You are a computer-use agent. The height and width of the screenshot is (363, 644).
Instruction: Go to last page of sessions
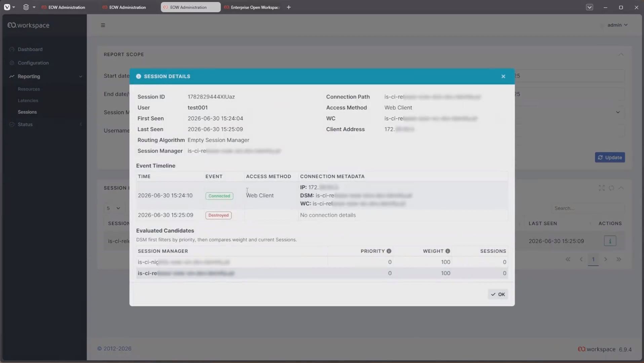(x=619, y=259)
